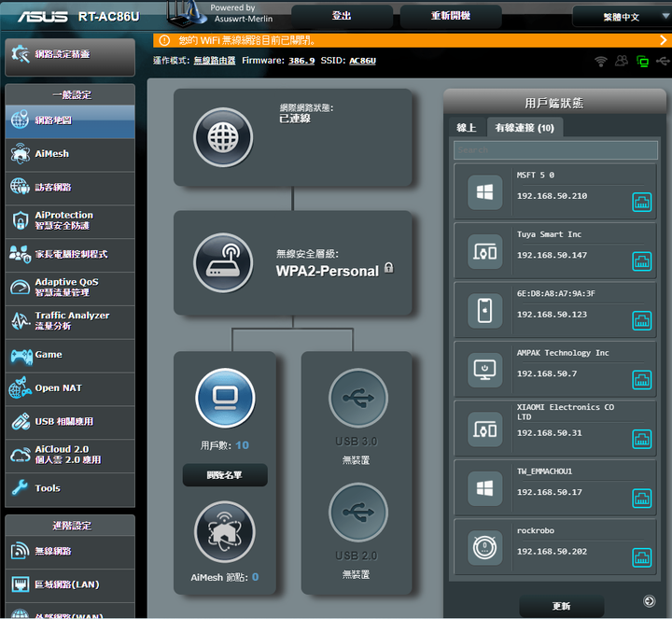Image resolution: width=672 pixels, height=619 pixels.
Task: Open 網路地圖 in sidebar
Action: coord(70,120)
